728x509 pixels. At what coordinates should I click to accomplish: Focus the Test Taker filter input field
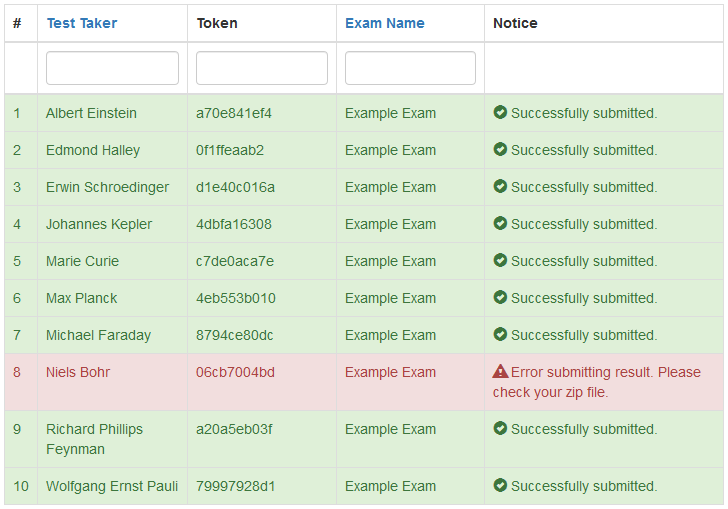pos(112,68)
